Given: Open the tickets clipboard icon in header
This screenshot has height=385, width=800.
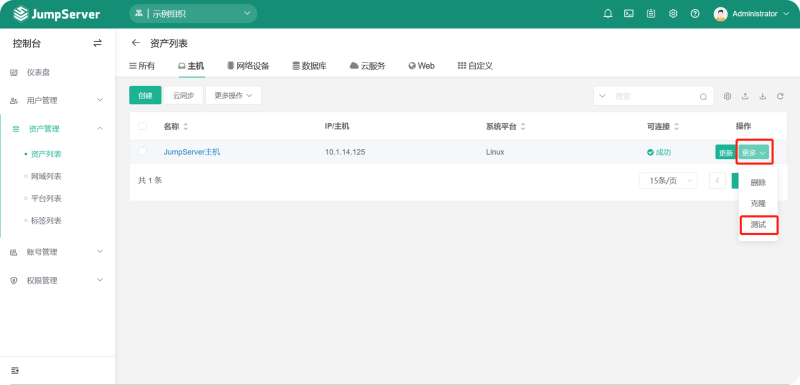Looking at the screenshot, I should (x=651, y=14).
